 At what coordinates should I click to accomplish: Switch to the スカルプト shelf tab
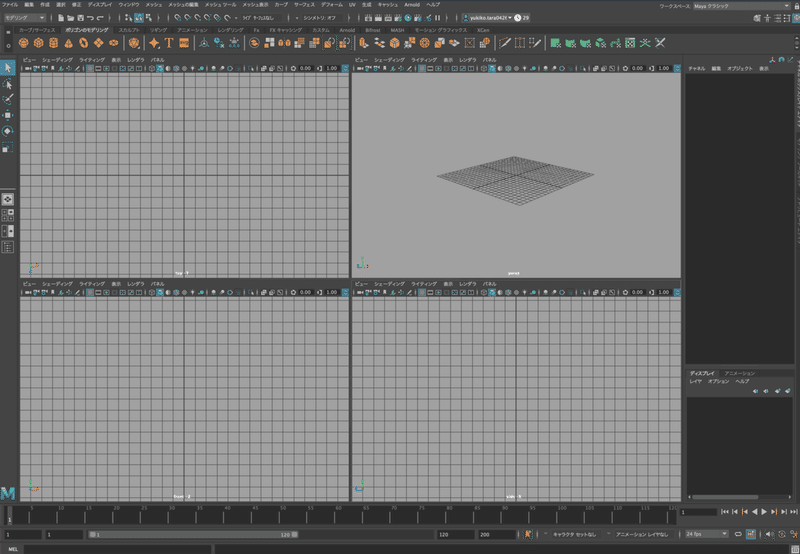point(129,30)
